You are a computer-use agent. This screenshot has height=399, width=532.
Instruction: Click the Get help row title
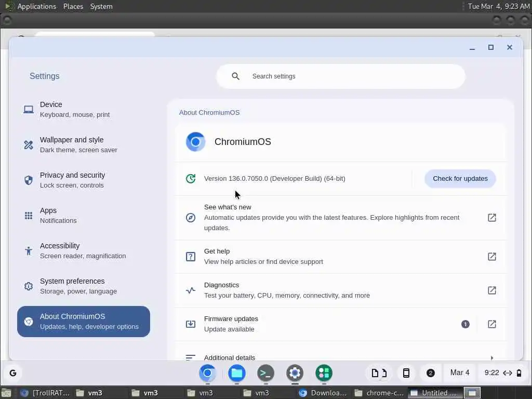coord(217,251)
